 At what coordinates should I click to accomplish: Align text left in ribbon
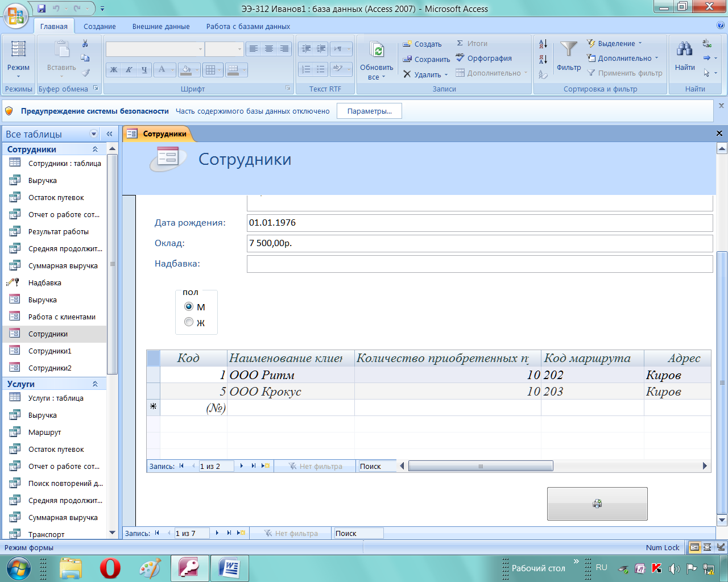click(254, 49)
